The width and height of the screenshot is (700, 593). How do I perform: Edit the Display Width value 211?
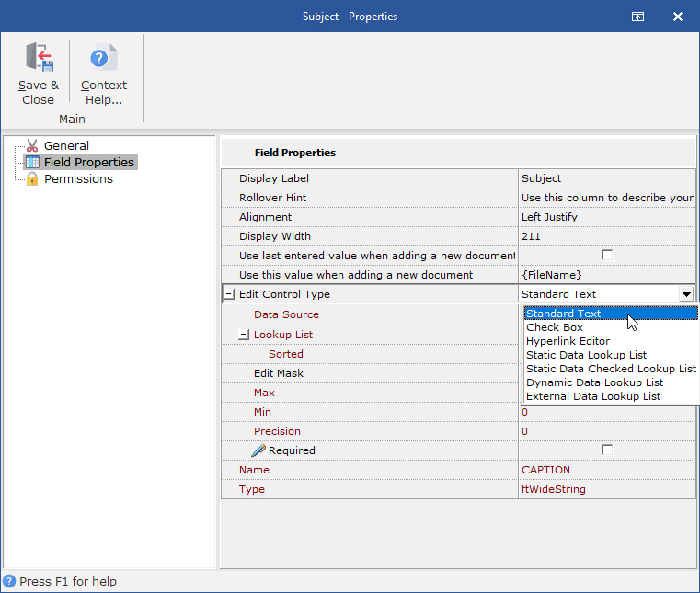[x=607, y=236]
